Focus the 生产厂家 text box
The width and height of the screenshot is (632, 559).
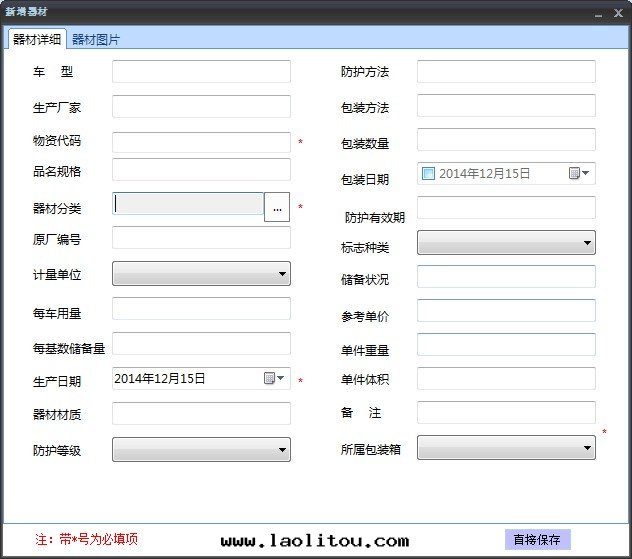coord(201,107)
